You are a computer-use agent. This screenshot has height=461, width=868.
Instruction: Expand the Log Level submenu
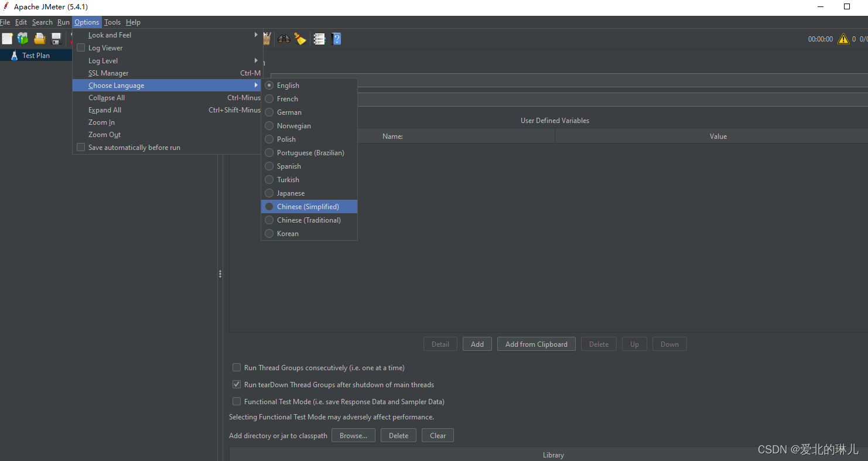pos(168,60)
